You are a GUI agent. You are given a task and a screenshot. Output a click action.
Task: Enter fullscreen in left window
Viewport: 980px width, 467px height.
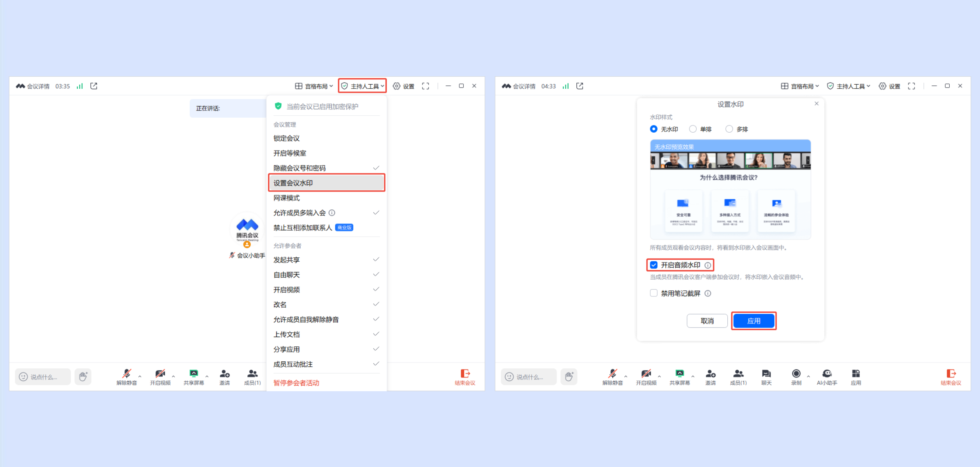(x=425, y=86)
